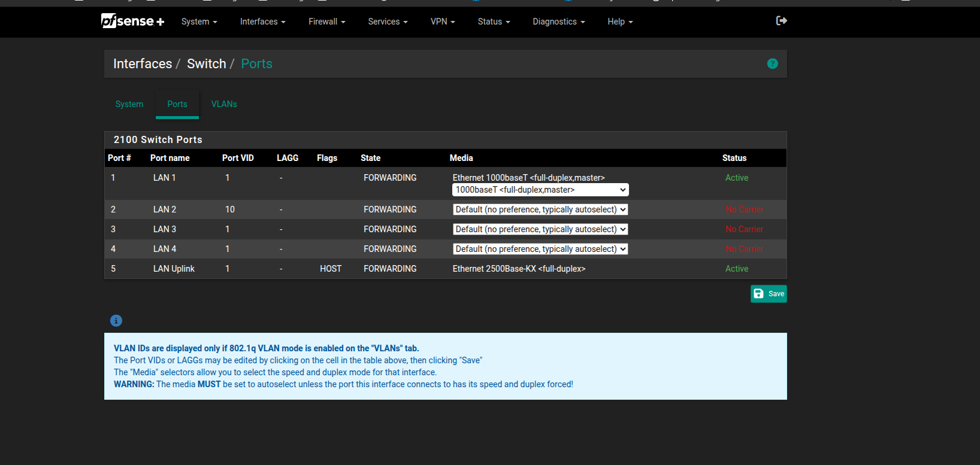Open LAN 4 media dropdown

click(540, 249)
